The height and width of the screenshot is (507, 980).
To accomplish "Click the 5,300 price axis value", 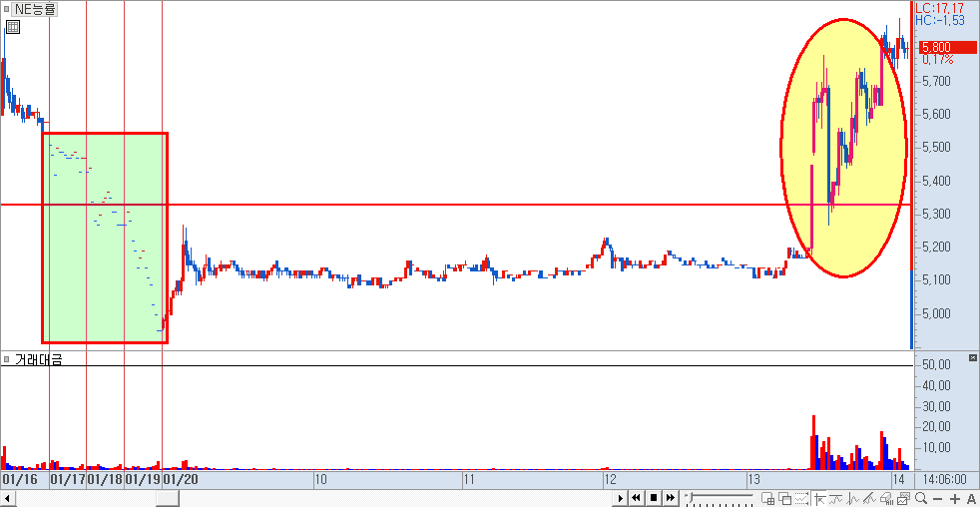I will click(x=936, y=215).
